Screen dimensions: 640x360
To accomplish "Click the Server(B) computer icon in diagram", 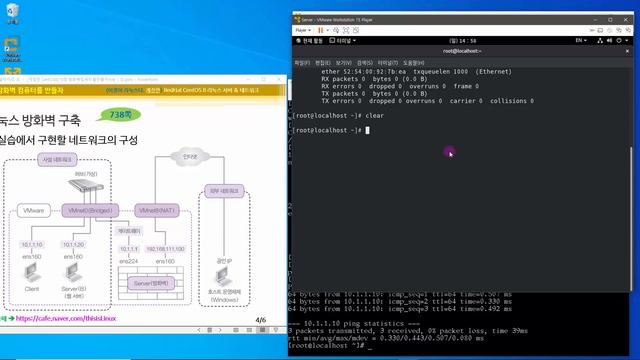I will coord(73,272).
